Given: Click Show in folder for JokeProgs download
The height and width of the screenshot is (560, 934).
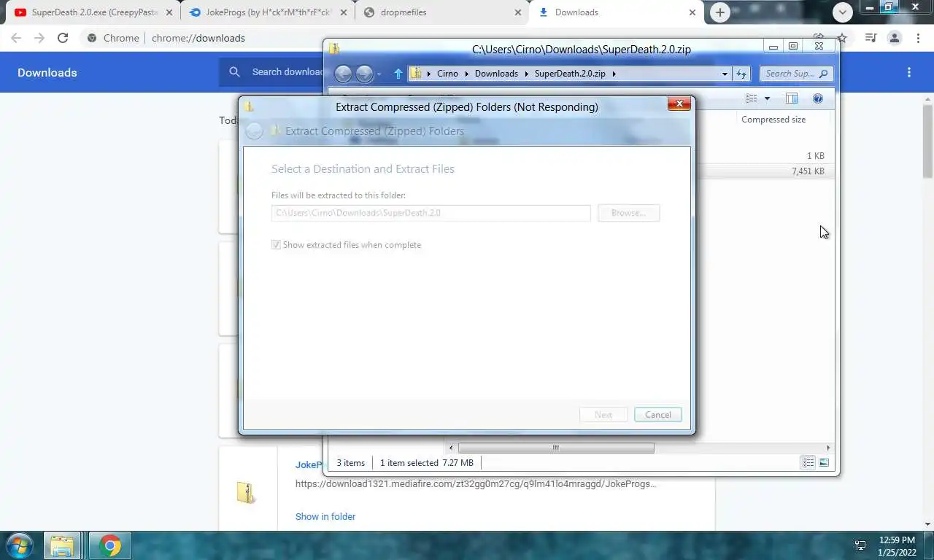Looking at the screenshot, I should click(x=325, y=516).
